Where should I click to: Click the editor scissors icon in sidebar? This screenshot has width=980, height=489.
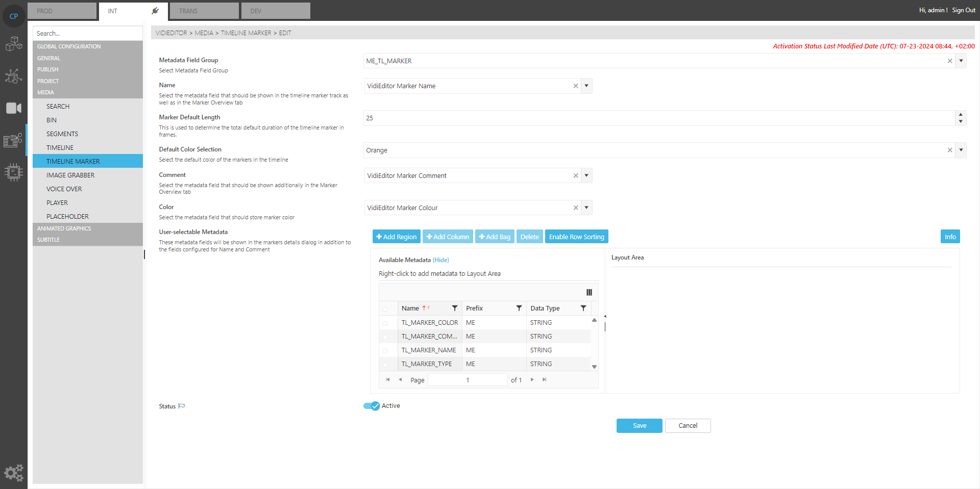[14, 140]
